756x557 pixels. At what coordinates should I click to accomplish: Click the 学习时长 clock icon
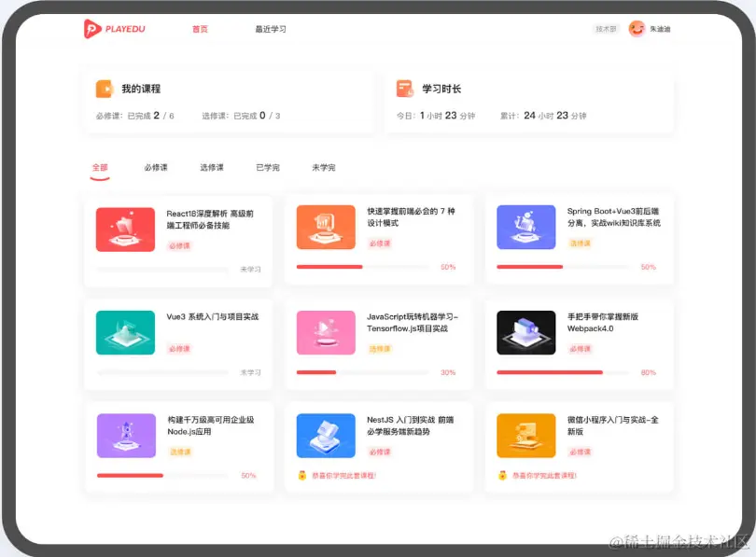(405, 89)
